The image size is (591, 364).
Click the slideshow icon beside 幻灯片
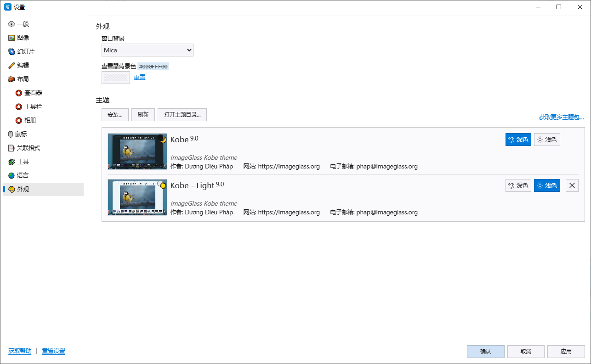coord(11,51)
